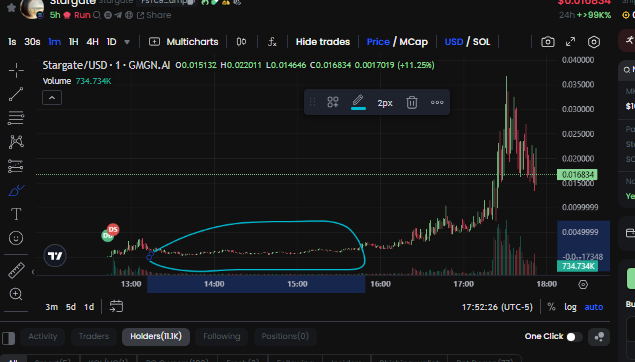
Task: Select the 1H timeframe
Action: [x=73, y=42]
